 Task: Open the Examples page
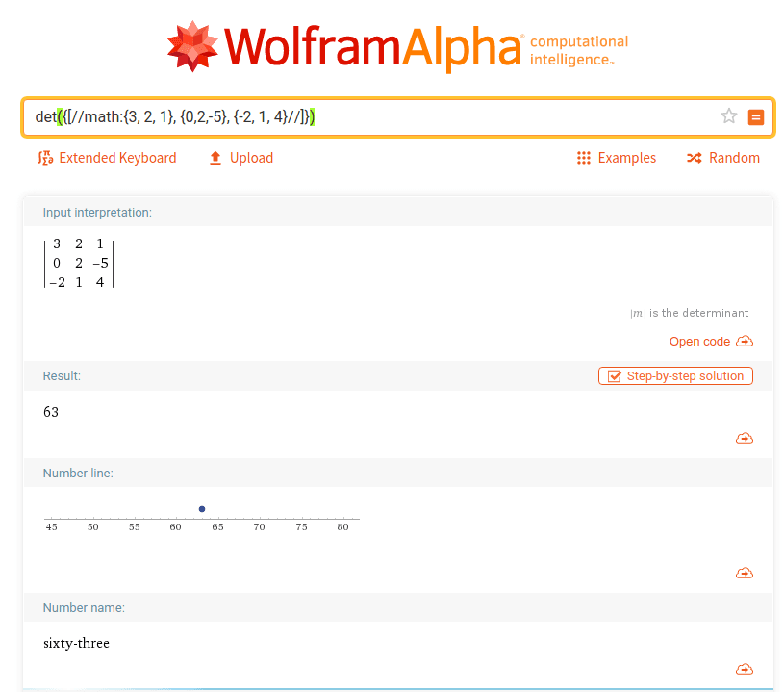[x=616, y=158]
